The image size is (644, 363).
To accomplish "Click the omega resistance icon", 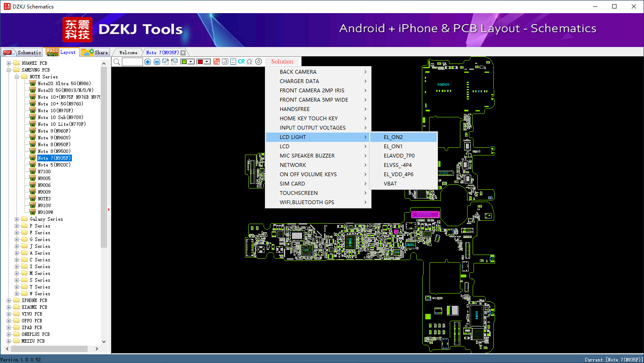I will 250,61.
